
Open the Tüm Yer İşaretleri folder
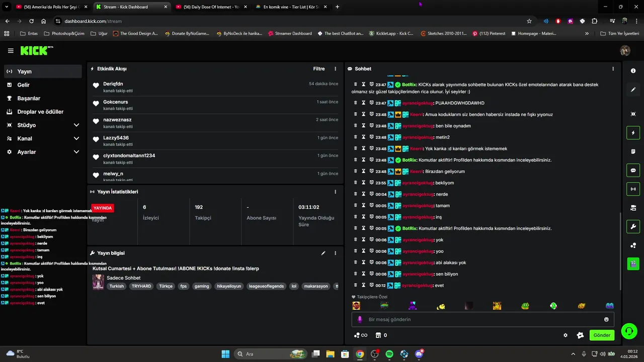coord(620,34)
